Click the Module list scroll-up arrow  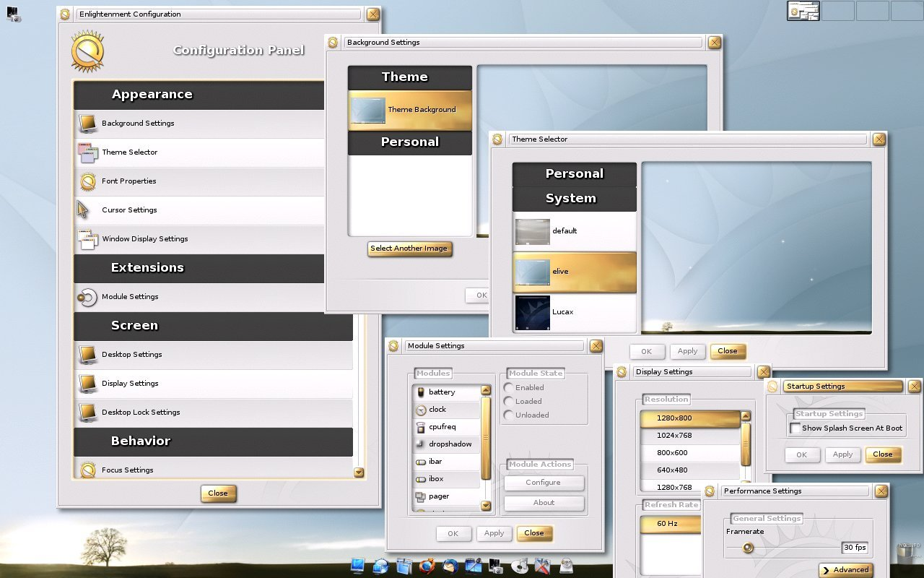[486, 390]
